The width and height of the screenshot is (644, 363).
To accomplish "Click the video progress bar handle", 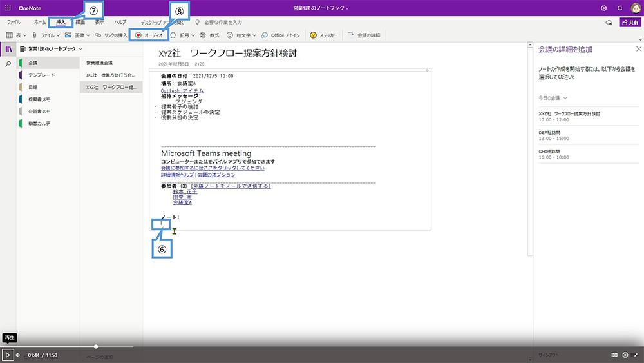I will (x=96, y=346).
